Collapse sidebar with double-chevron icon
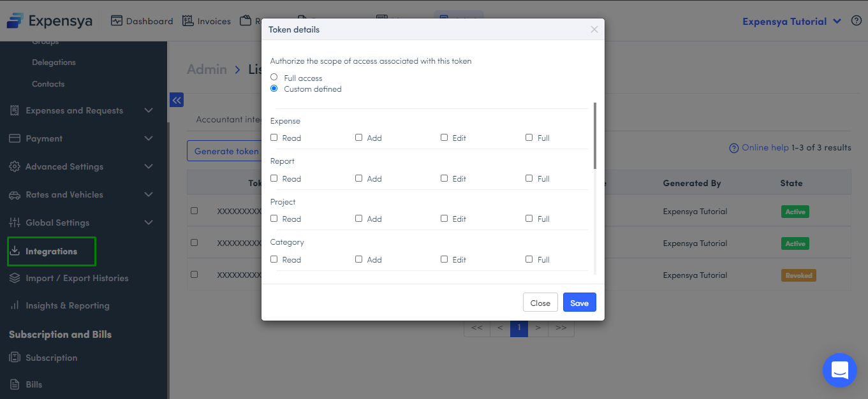The image size is (868, 399). pos(177,100)
